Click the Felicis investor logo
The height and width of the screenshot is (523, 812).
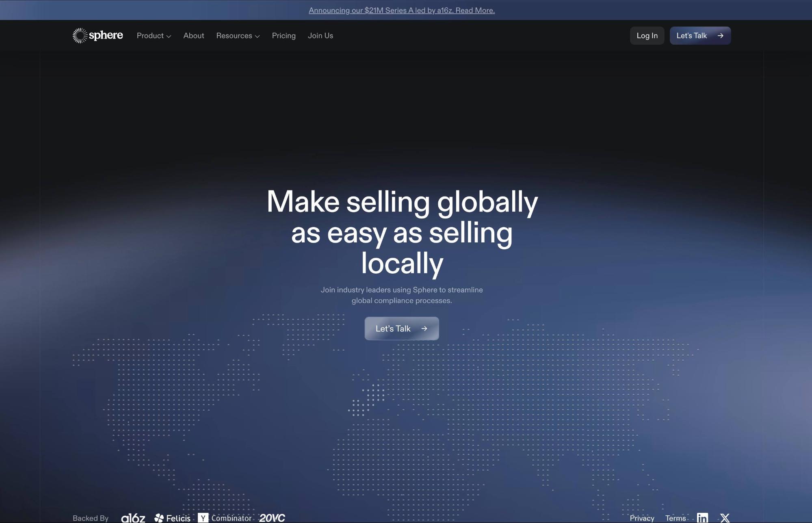172,517
